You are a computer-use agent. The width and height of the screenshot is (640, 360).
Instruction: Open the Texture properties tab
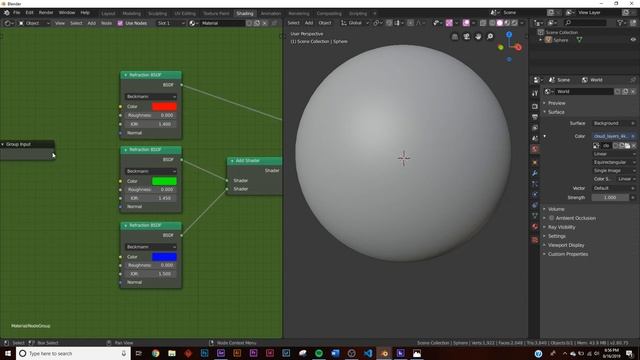(x=535, y=240)
